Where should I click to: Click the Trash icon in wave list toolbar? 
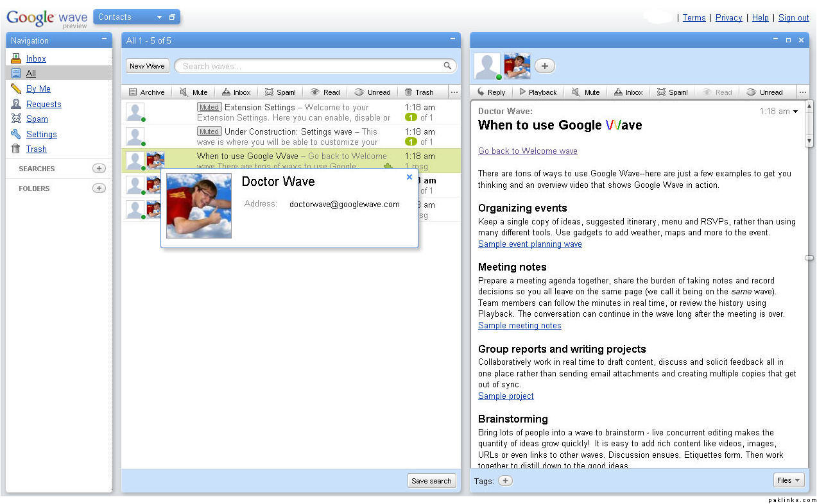pyautogui.click(x=409, y=92)
